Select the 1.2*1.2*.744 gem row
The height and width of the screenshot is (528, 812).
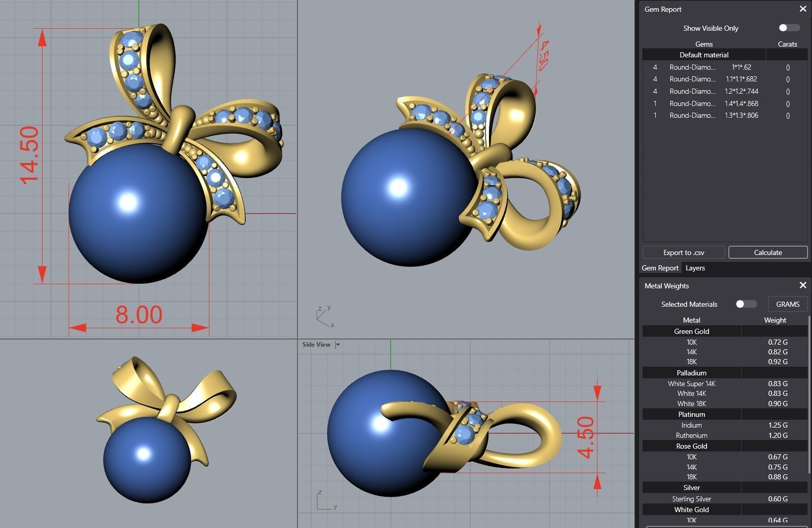click(x=725, y=91)
